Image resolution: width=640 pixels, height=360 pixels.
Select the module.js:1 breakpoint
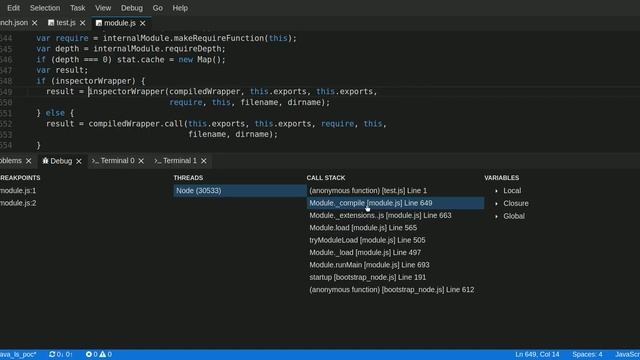click(x=18, y=191)
